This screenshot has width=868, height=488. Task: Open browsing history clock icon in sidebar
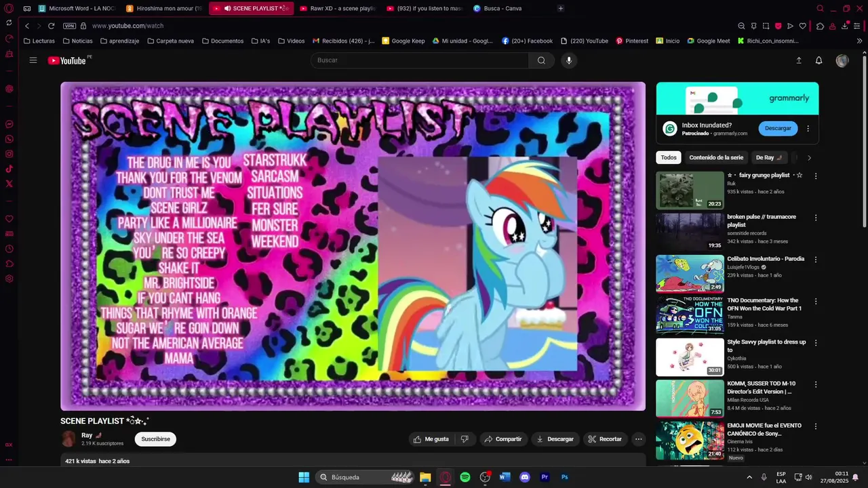point(9,249)
